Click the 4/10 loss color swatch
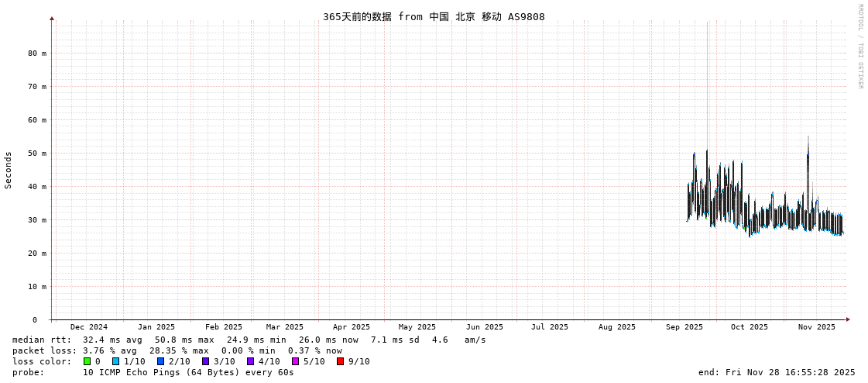The width and height of the screenshot is (868, 383). (x=250, y=361)
